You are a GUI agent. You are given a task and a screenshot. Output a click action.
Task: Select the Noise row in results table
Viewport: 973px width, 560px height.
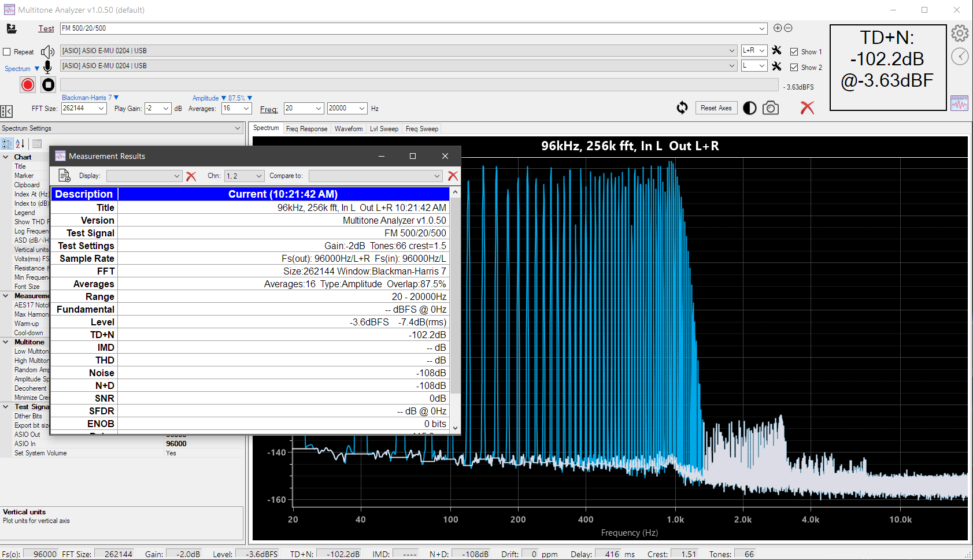point(250,373)
